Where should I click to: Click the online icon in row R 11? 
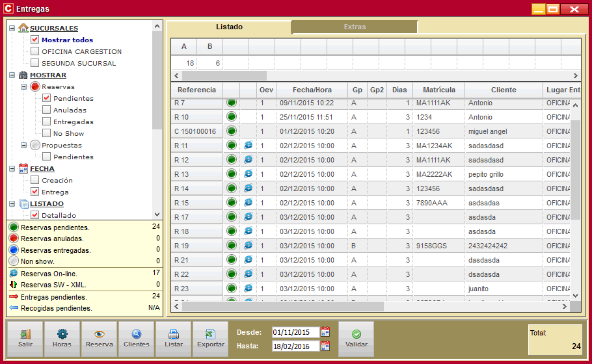tap(248, 146)
